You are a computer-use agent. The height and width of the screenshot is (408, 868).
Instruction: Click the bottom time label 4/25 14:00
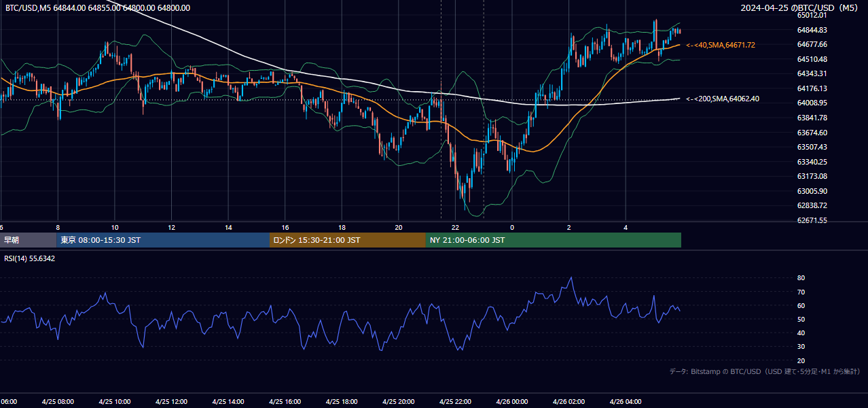(x=228, y=401)
